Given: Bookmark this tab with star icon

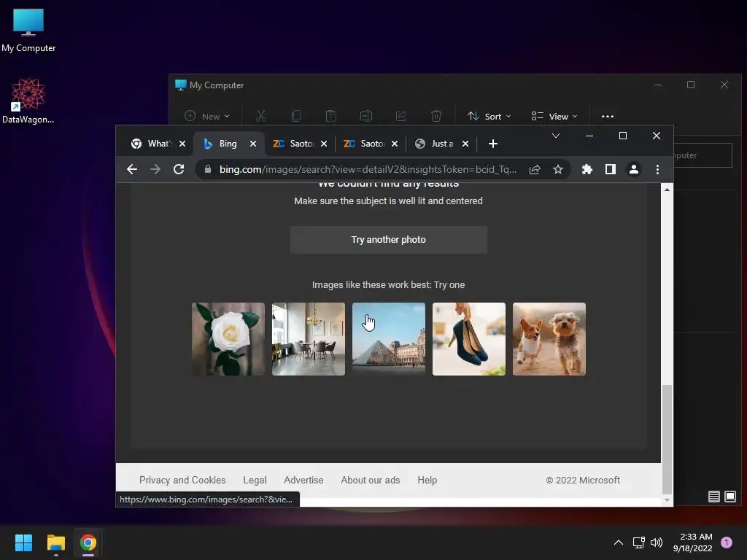Looking at the screenshot, I should tap(558, 169).
